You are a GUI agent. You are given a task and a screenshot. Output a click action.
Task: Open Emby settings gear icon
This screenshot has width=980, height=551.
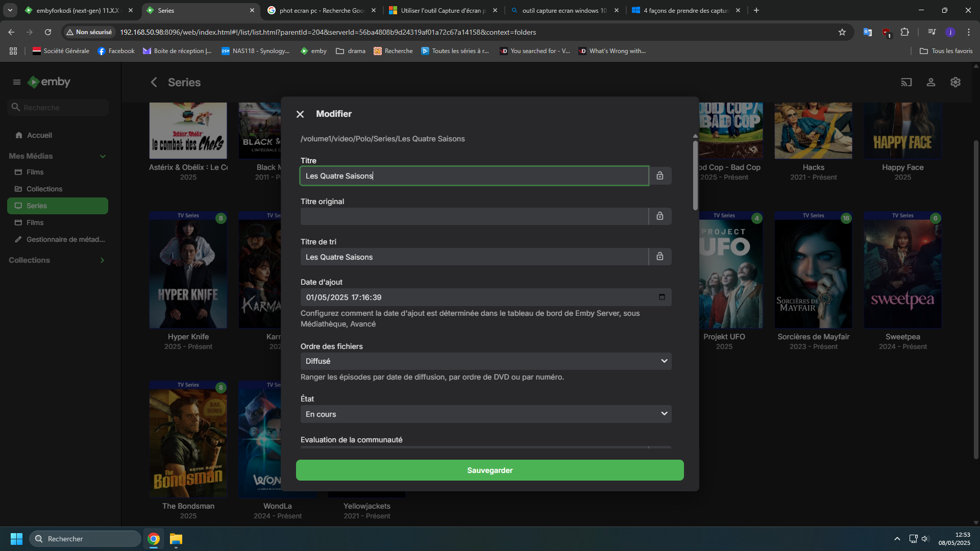(x=955, y=82)
